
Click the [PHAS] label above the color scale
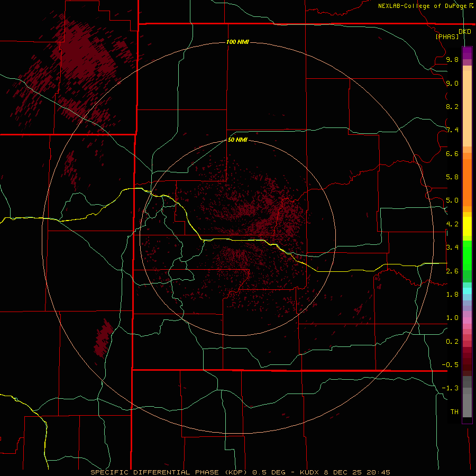(447, 37)
